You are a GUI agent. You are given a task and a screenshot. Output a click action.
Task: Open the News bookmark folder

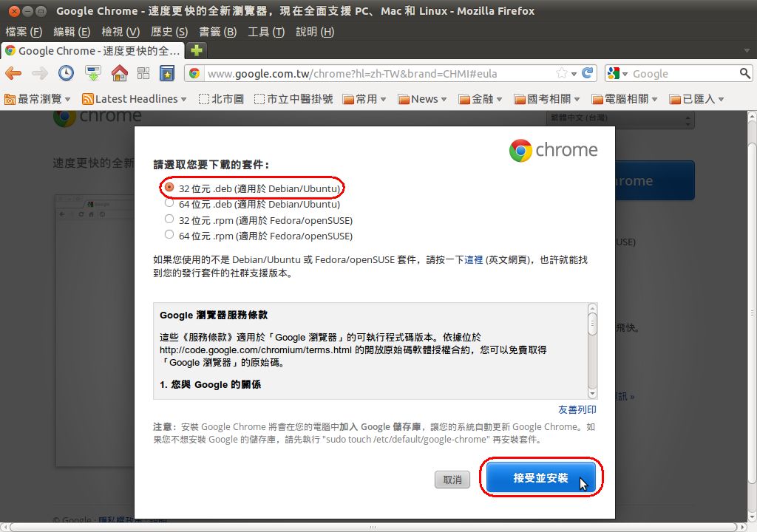tap(422, 99)
